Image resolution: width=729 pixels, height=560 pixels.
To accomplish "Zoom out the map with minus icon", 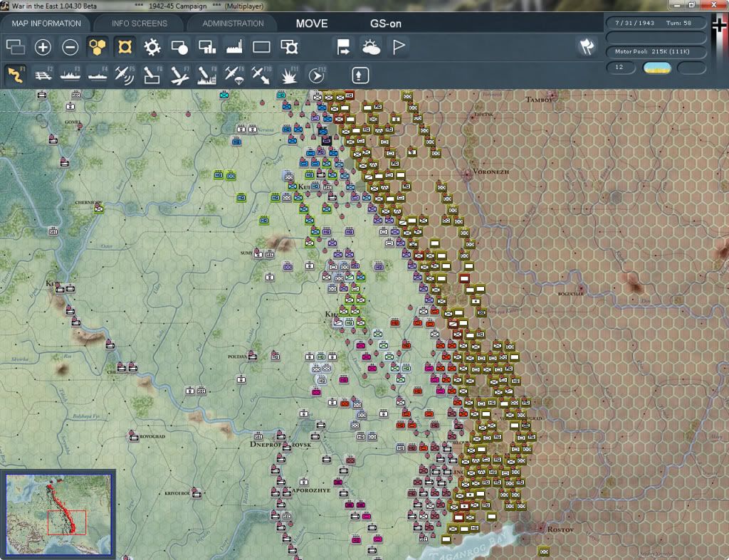I will (x=70, y=47).
